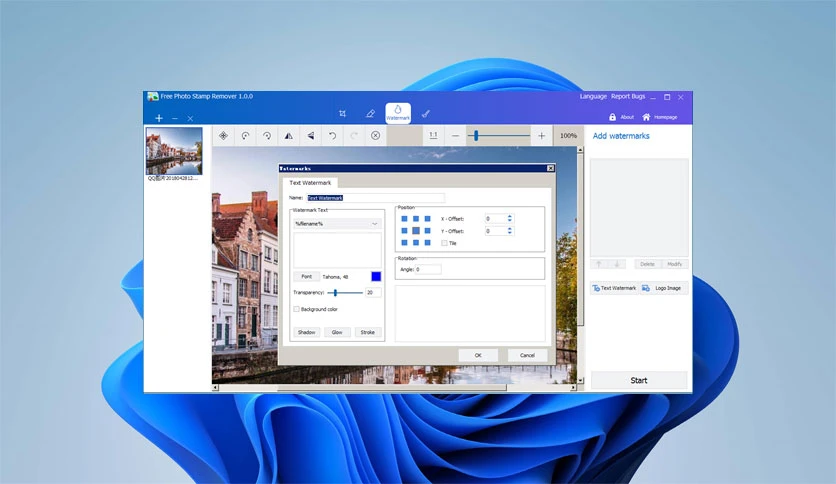Enable the Background color checkbox
Image resolution: width=836 pixels, height=484 pixels.
[x=296, y=309]
